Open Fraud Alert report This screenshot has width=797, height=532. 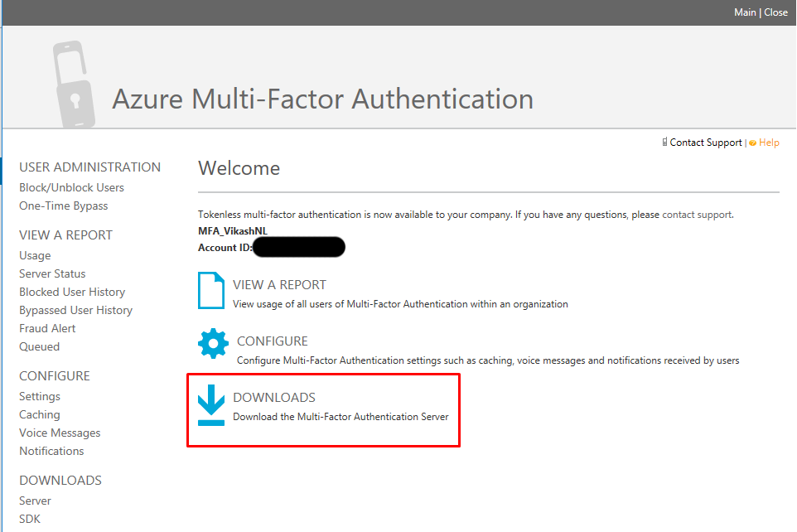[47, 328]
